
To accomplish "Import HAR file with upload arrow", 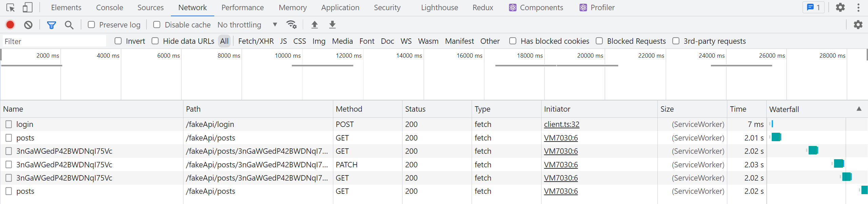I will click(315, 25).
